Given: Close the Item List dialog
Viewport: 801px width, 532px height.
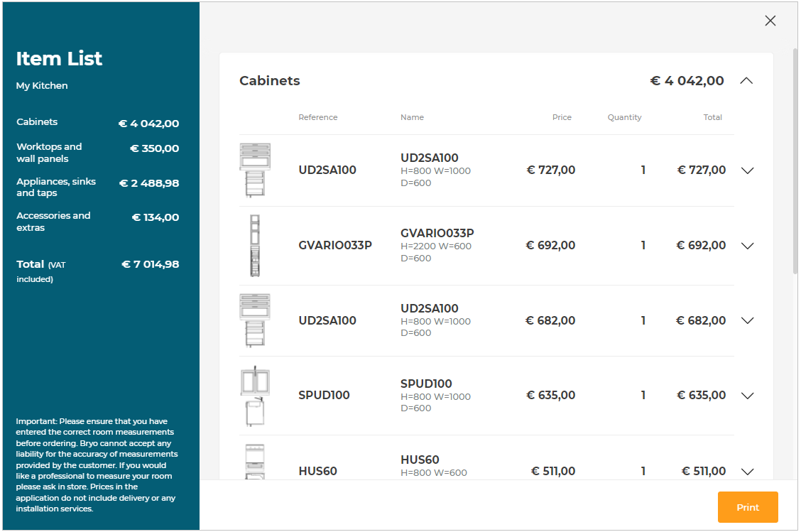Looking at the screenshot, I should 770,21.
